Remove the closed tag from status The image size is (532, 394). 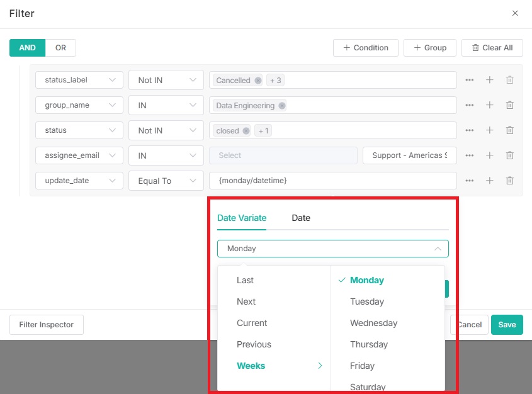(246, 131)
